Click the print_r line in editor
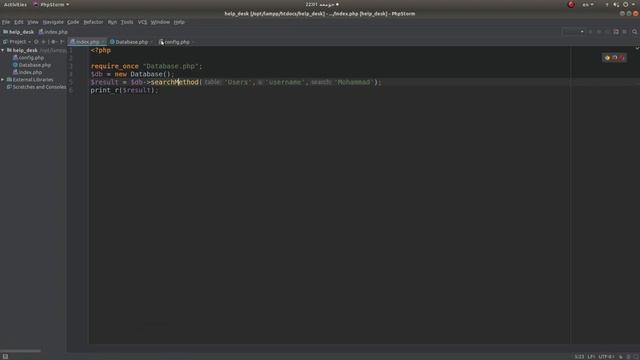This screenshot has height=360, width=640. pyautogui.click(x=124, y=90)
